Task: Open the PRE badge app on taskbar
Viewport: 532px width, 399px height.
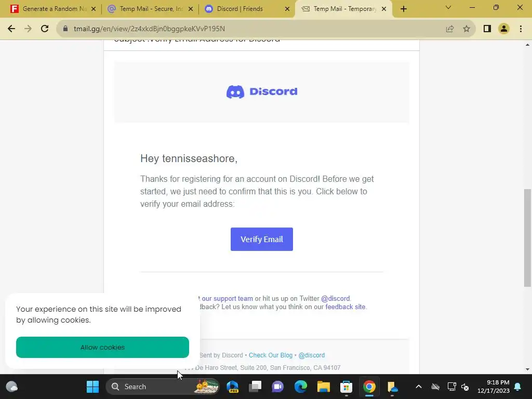Action: (232, 387)
